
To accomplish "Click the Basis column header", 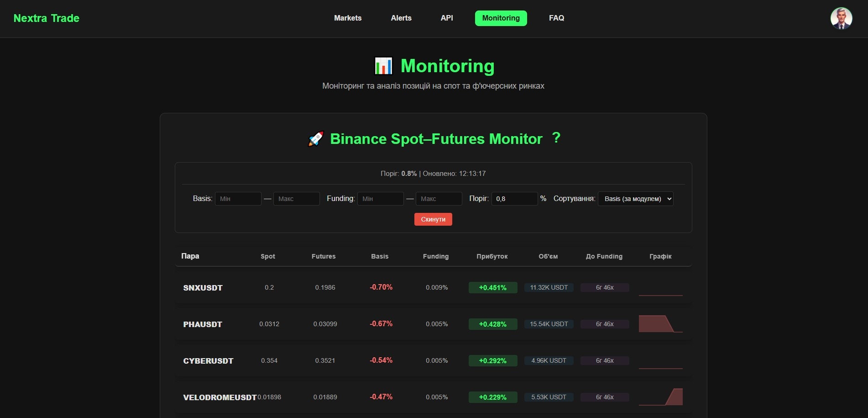I will (380, 256).
